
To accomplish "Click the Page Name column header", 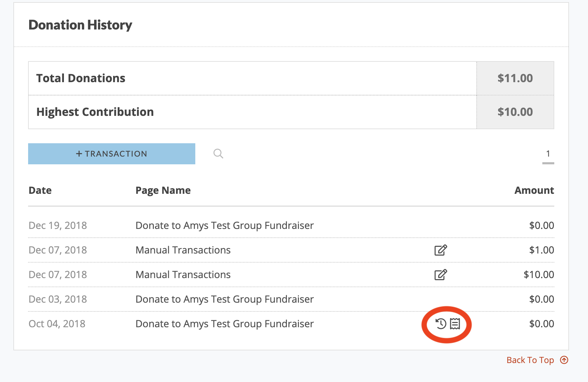I will pyautogui.click(x=163, y=190).
